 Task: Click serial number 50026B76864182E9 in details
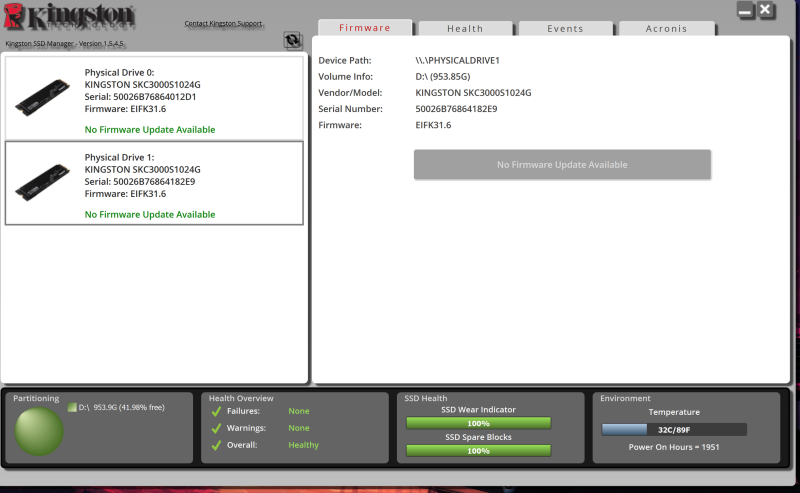point(456,109)
